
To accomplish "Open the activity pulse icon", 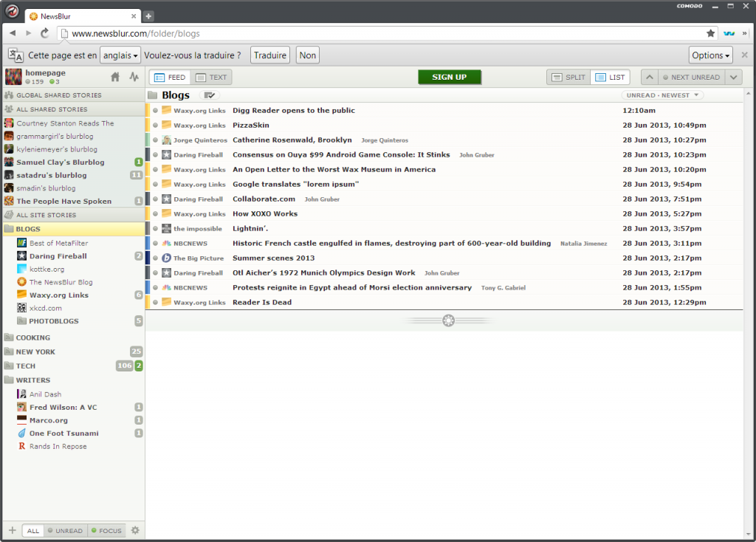I will [x=134, y=77].
